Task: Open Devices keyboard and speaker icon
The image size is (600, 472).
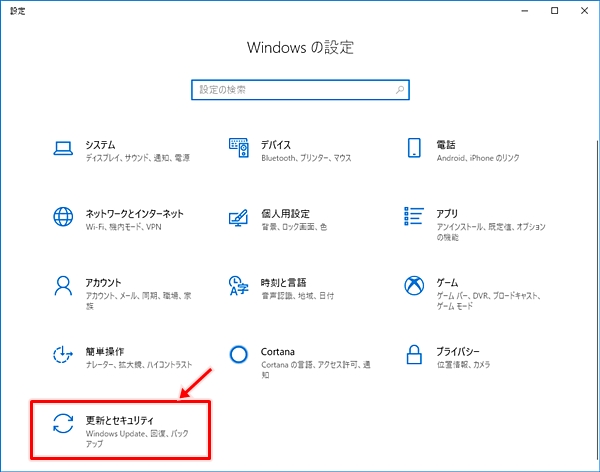Action: tap(238, 149)
